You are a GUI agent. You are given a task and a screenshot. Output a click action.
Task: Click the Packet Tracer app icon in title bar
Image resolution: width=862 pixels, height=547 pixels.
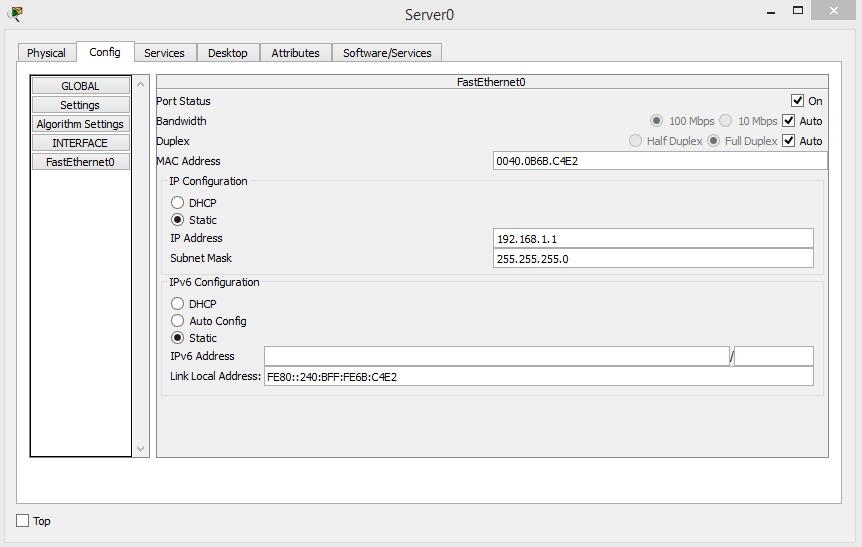pyautogui.click(x=16, y=13)
